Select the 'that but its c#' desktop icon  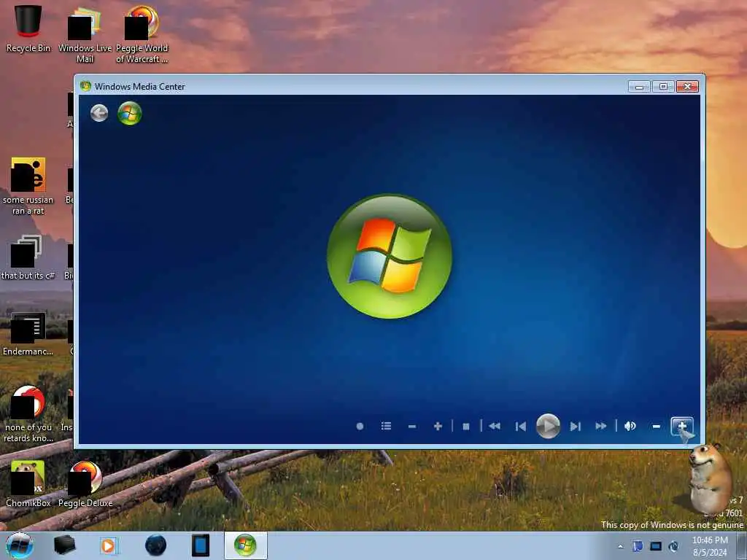[28, 257]
